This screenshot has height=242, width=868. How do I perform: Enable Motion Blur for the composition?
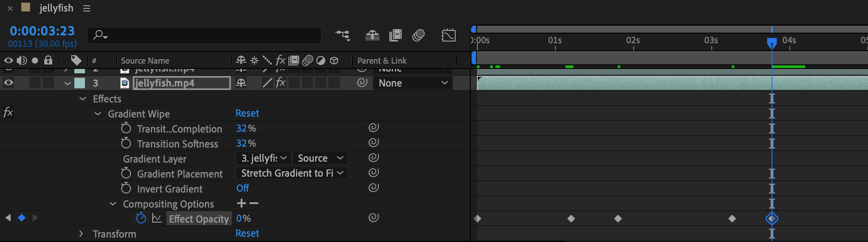418,35
